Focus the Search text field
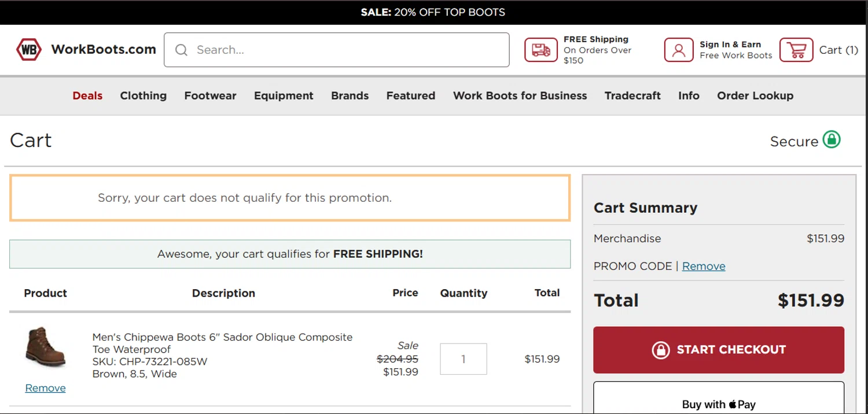The height and width of the screenshot is (414, 868). tap(347, 50)
